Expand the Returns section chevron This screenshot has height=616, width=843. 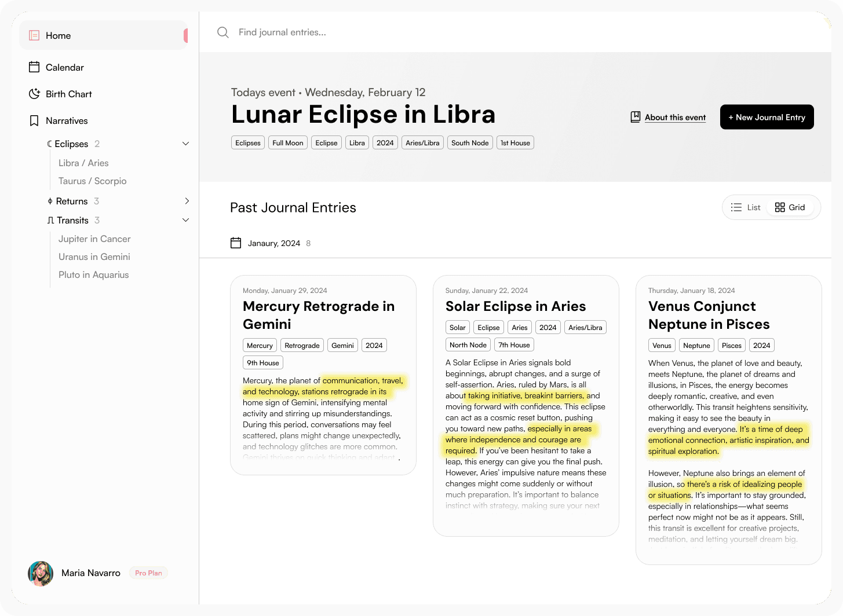(187, 201)
